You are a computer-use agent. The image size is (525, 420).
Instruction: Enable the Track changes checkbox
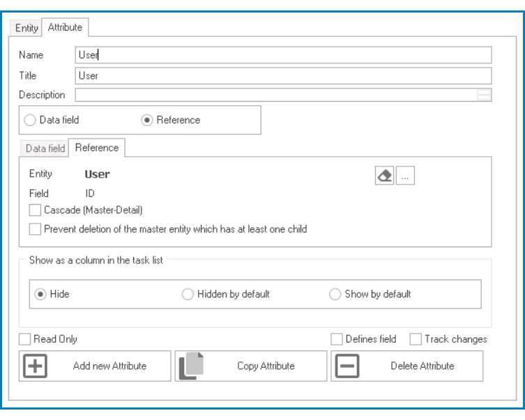coord(416,339)
